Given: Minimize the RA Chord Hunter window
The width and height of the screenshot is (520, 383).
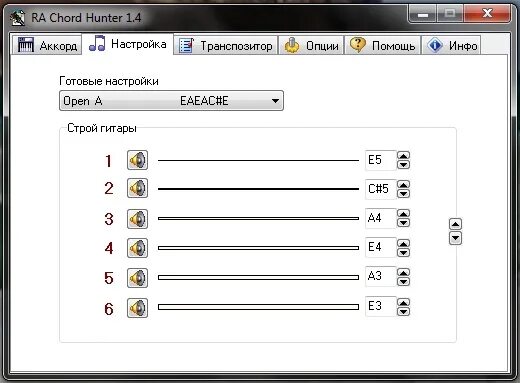Looking at the screenshot, I should coord(423,14).
